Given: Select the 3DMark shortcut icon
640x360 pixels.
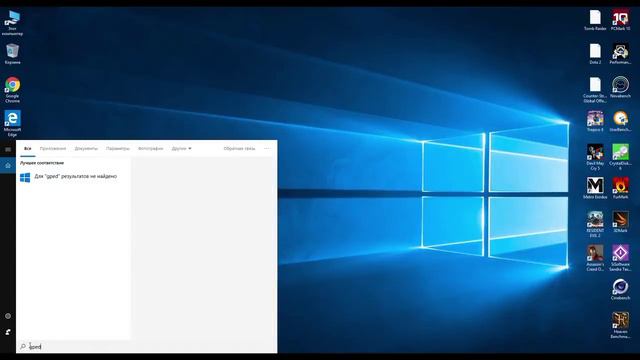Looking at the screenshot, I should [620, 222].
